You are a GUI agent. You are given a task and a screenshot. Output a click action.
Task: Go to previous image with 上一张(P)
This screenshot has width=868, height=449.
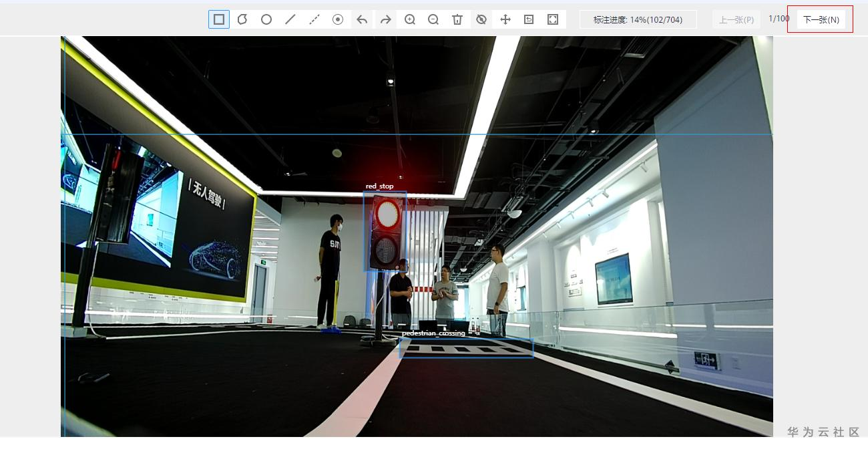736,19
